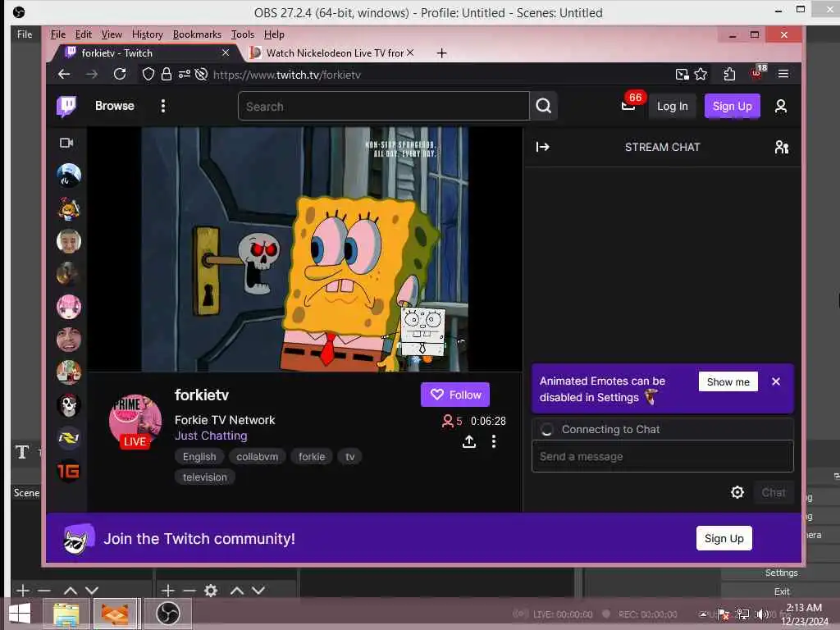This screenshot has height=630, width=840.
Task: Select the English tag
Action: pos(199,456)
